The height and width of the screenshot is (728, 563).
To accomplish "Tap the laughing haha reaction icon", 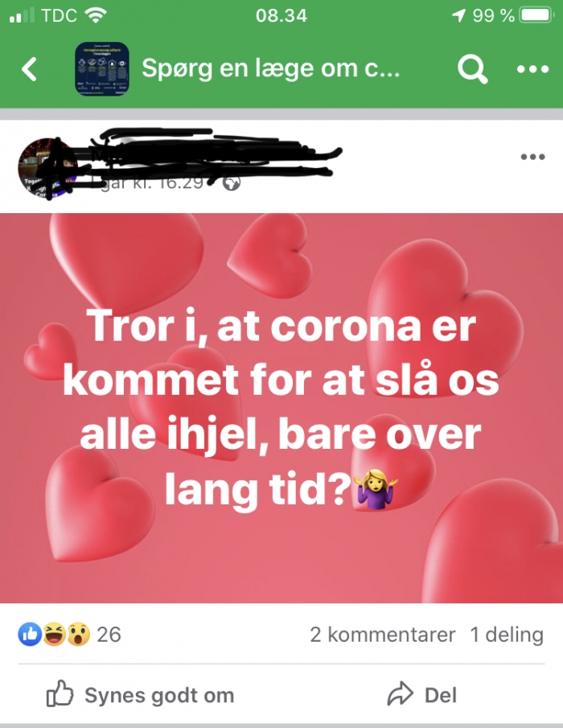I will 55,634.
